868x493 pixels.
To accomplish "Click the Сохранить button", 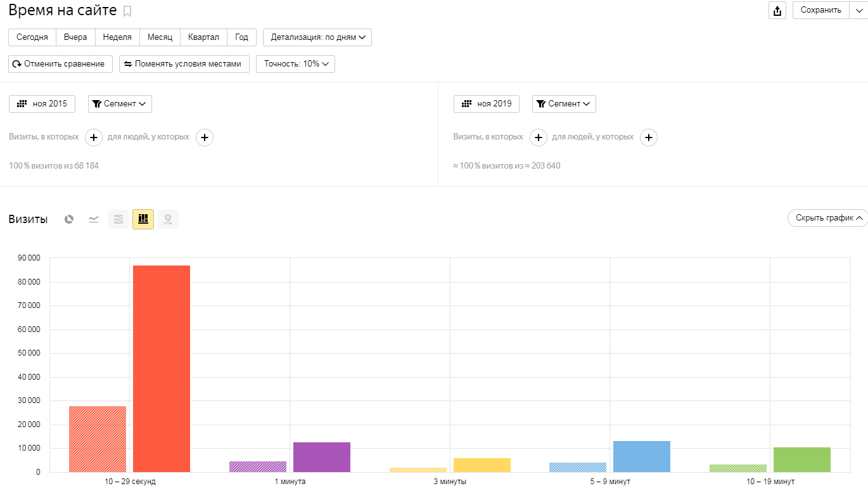I will click(821, 10).
